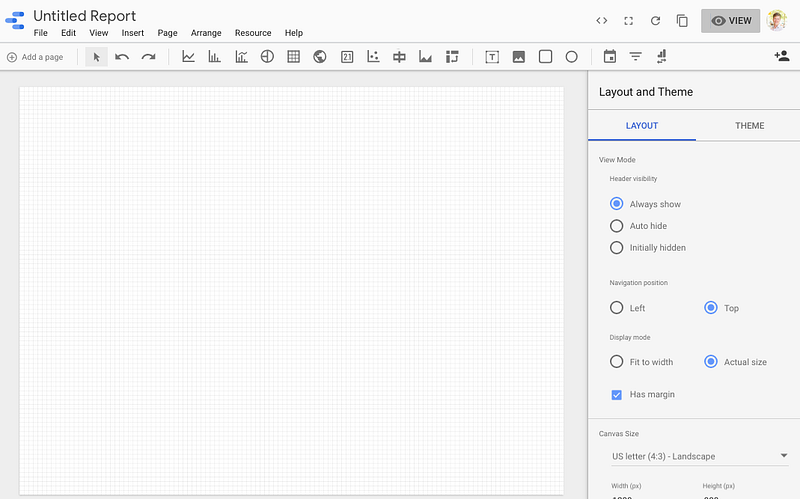Select the pie chart tool

tap(267, 57)
